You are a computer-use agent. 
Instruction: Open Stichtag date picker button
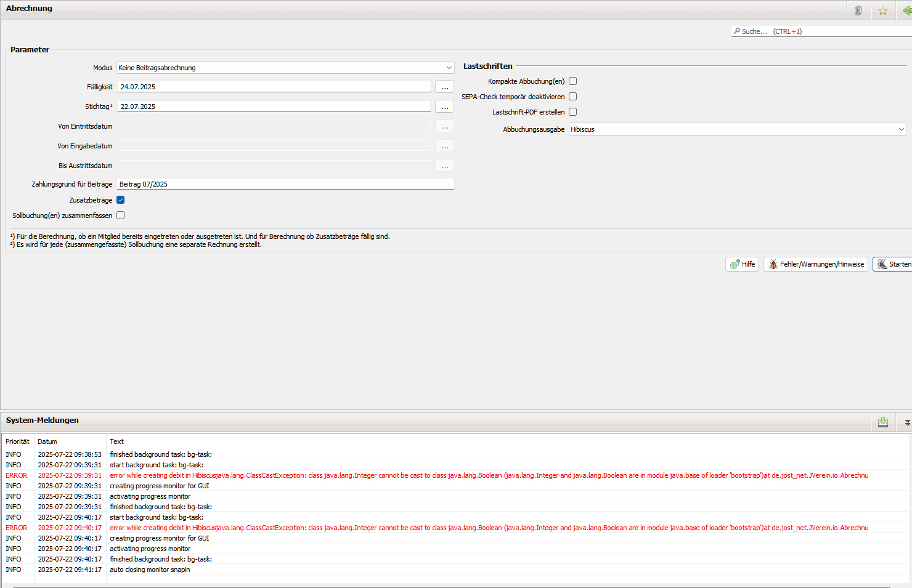444,107
